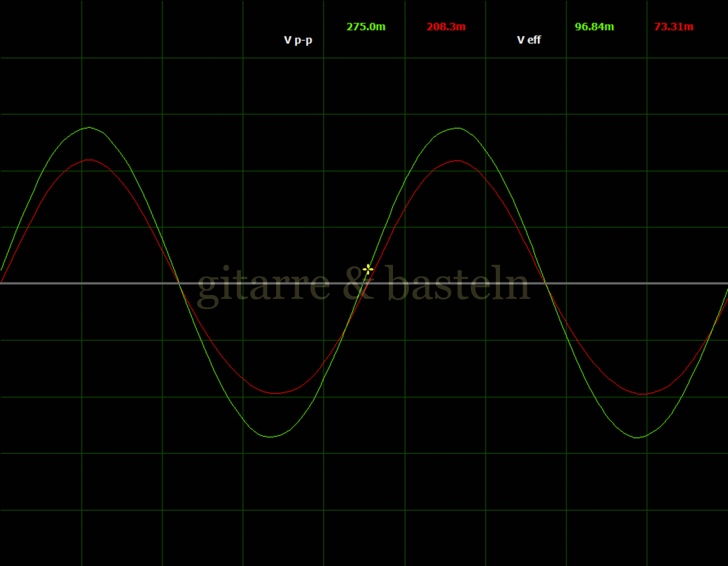The height and width of the screenshot is (566, 728).
Task: Click the second falling zero crossing of the waves
Action: (546, 283)
